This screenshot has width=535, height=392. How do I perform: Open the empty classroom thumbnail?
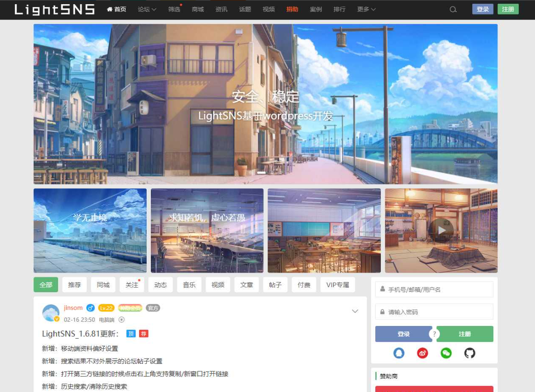(x=324, y=230)
